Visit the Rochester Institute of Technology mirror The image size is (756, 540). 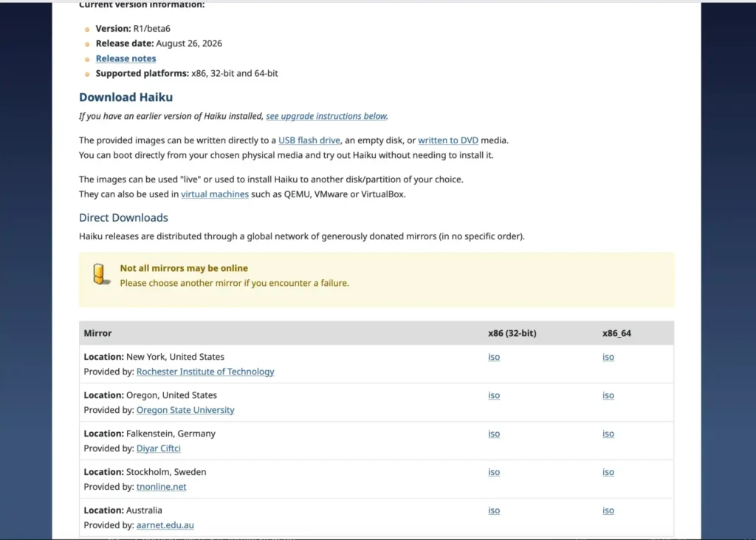(x=205, y=372)
